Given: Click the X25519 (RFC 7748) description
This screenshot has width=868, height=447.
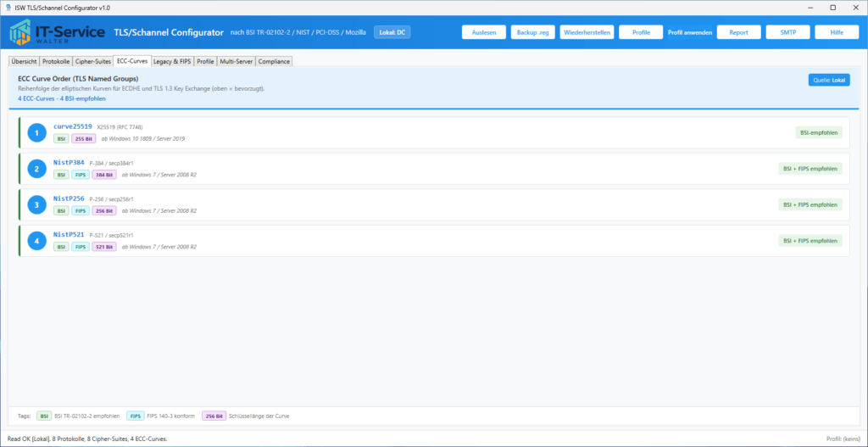Looking at the screenshot, I should click(x=120, y=127).
